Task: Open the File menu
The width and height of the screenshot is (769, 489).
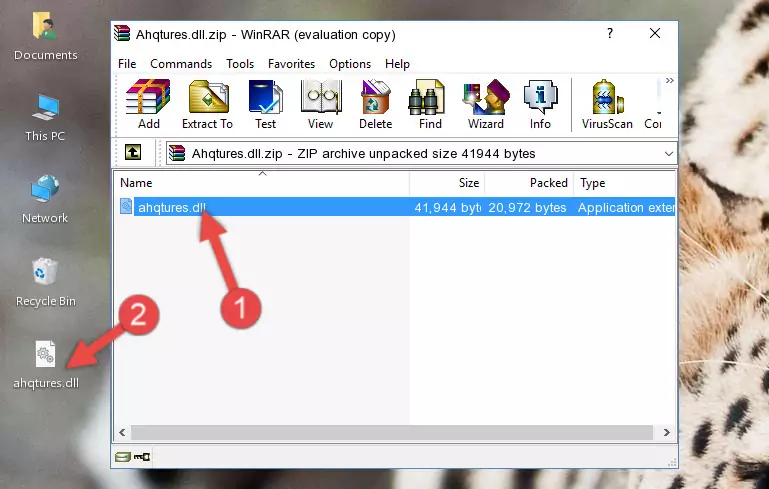Action: click(x=127, y=64)
